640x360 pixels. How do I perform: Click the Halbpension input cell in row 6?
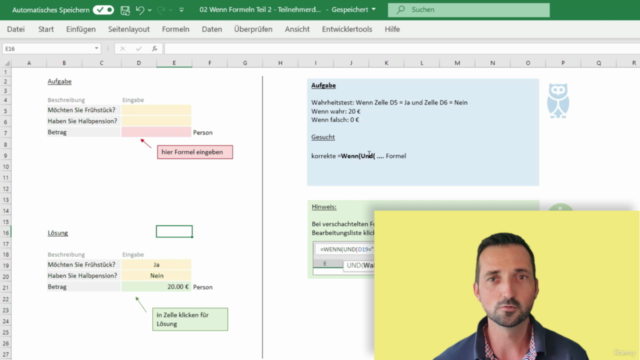(x=156, y=121)
